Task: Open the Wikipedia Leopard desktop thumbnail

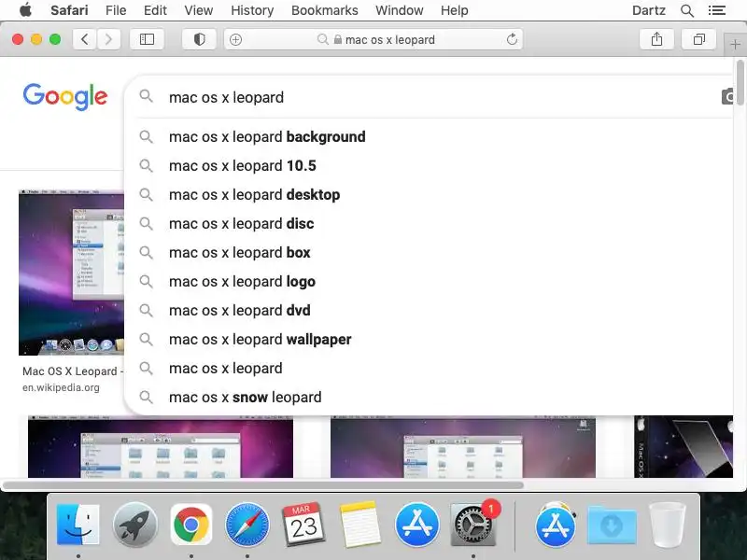Action: click(72, 273)
